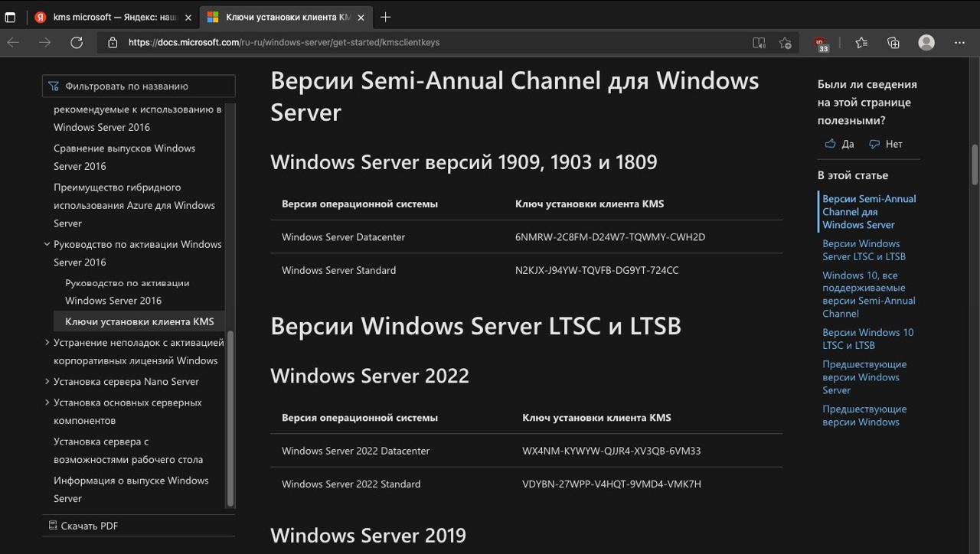Click key WX4NM-KYWYW-QJJR4-XV3QB-6VM33
Screen dimensions: 980x554
pyautogui.click(x=611, y=451)
